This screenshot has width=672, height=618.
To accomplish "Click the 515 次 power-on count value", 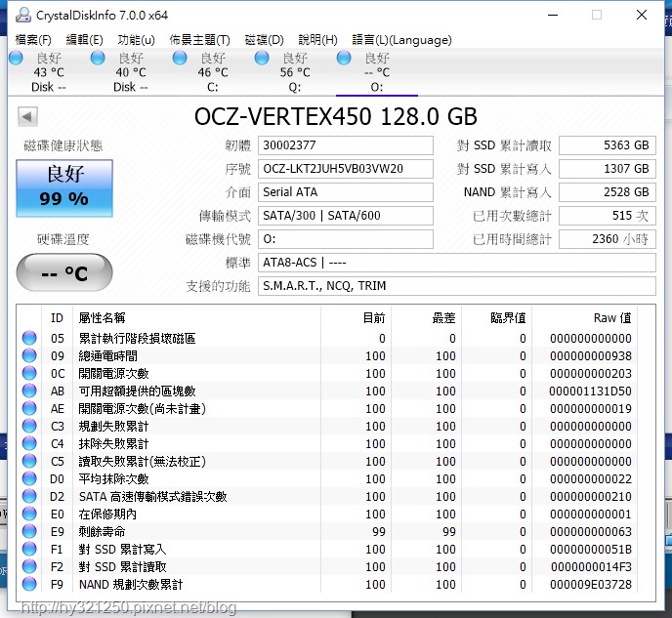I will coord(608,216).
